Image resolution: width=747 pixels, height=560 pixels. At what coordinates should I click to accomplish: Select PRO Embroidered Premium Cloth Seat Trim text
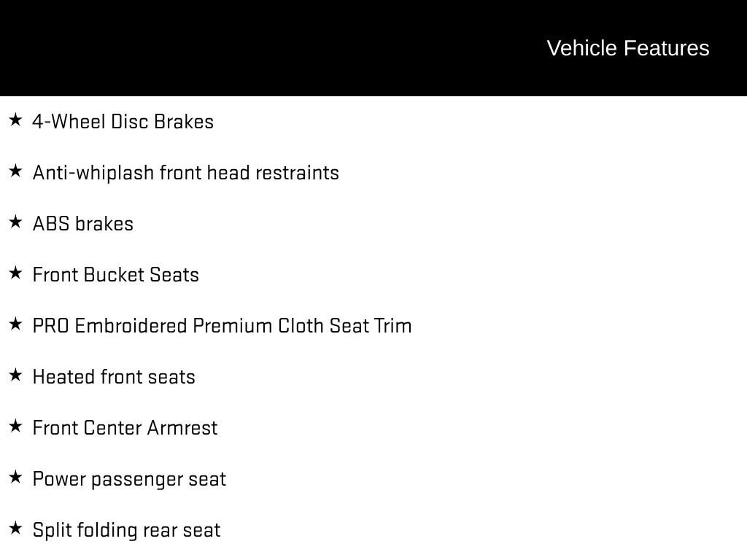tap(222, 326)
